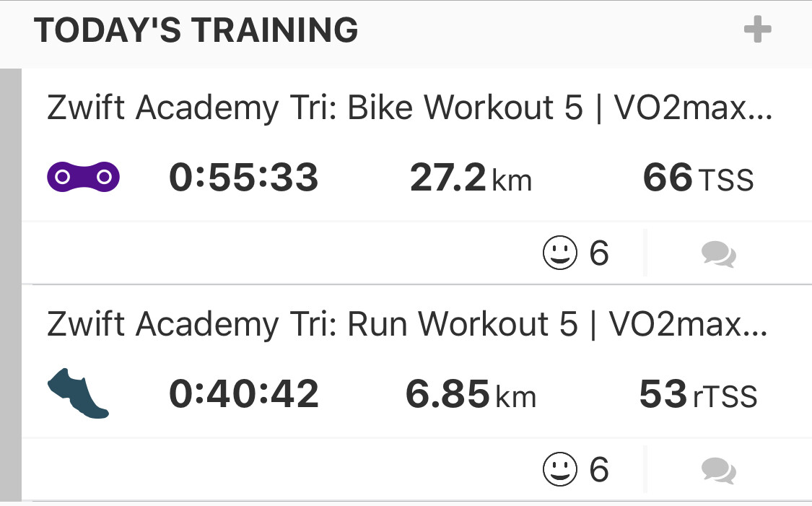
Task: Select the 27.2 km bike distance
Action: click(471, 178)
